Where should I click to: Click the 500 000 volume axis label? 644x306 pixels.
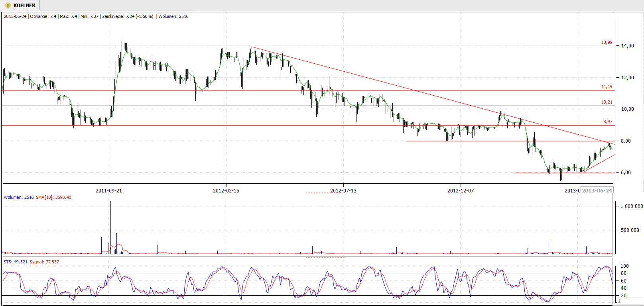click(630, 230)
